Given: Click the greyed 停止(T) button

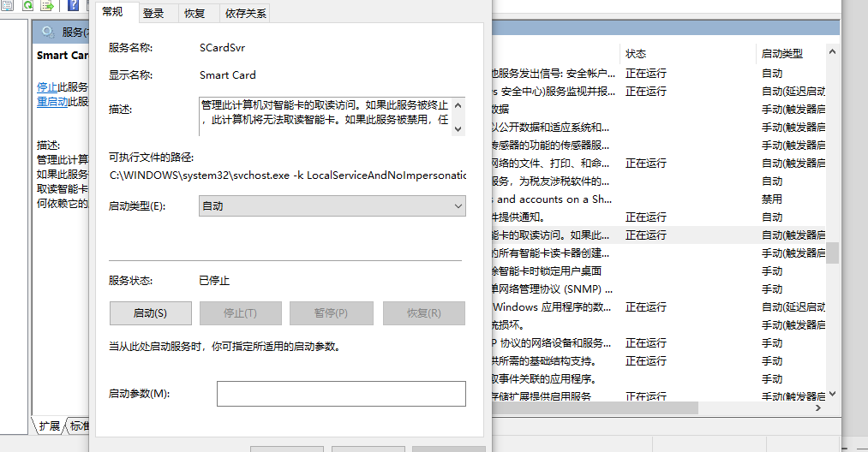Looking at the screenshot, I should pos(240,313).
